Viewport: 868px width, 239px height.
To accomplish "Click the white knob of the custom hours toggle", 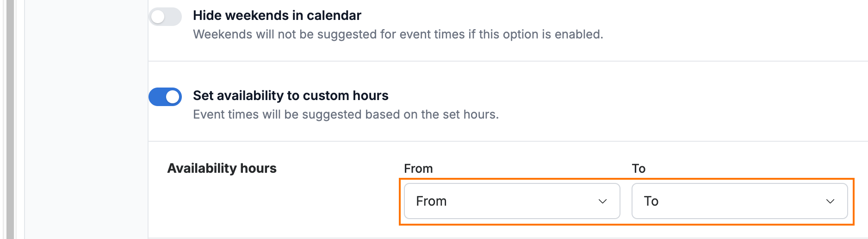I will [x=173, y=97].
